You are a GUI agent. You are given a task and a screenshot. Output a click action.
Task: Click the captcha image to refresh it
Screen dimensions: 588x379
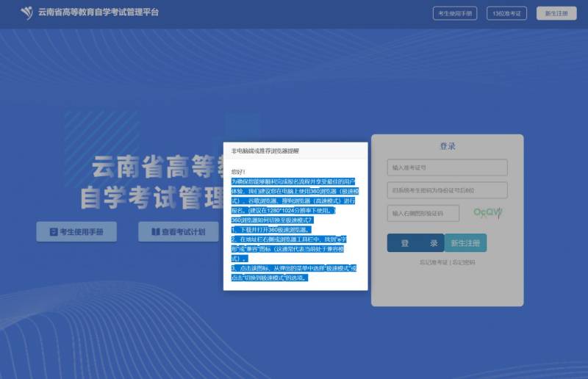point(487,213)
